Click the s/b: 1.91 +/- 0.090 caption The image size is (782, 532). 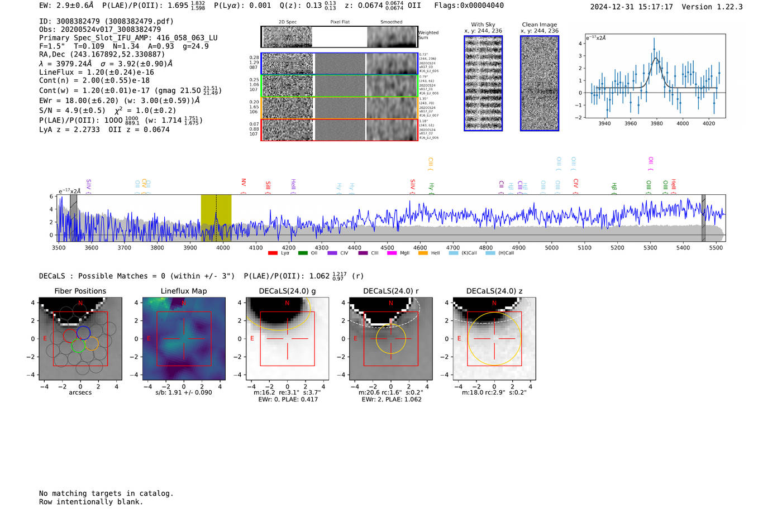click(x=184, y=392)
